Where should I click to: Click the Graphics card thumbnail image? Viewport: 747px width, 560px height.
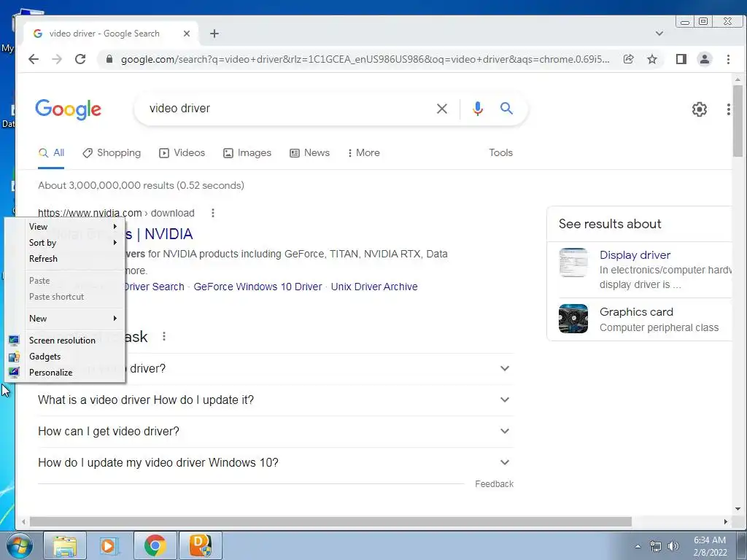(573, 319)
